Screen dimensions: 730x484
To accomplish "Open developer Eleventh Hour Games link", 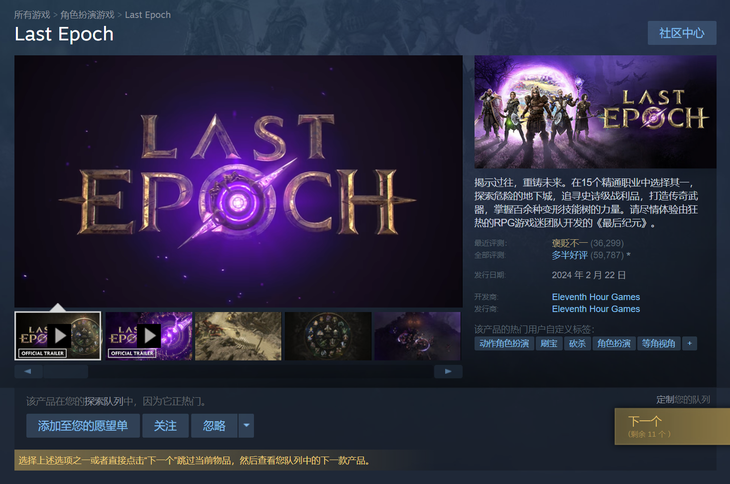I will (595, 297).
